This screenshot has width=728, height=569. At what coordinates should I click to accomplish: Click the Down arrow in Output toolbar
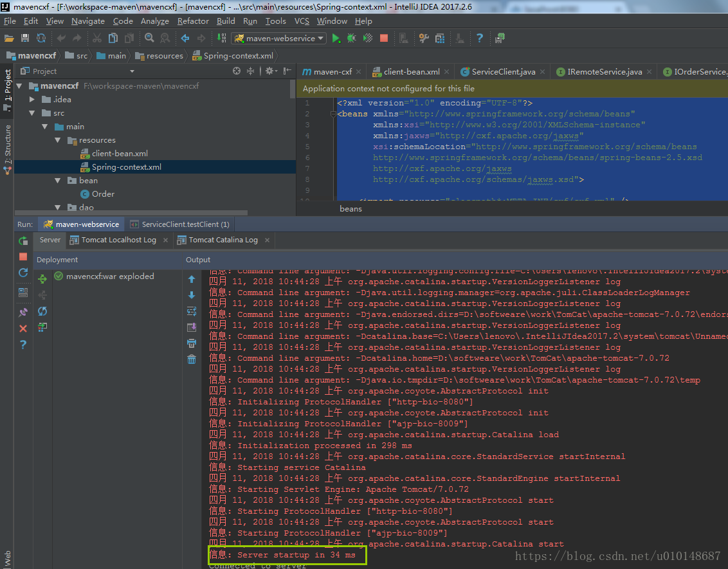191,295
